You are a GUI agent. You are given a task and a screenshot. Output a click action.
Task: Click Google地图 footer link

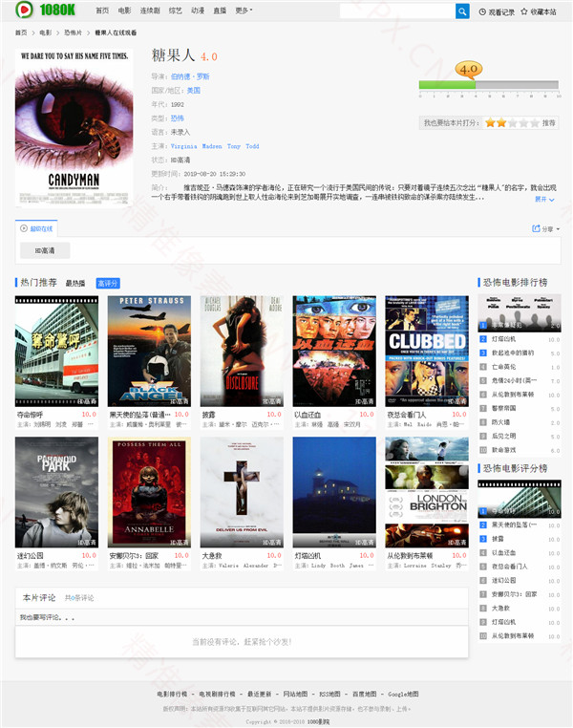tap(403, 695)
